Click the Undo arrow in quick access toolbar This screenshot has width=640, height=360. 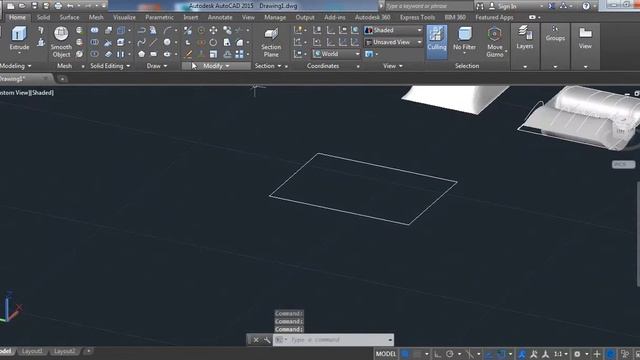pyautogui.click(x=70, y=6)
